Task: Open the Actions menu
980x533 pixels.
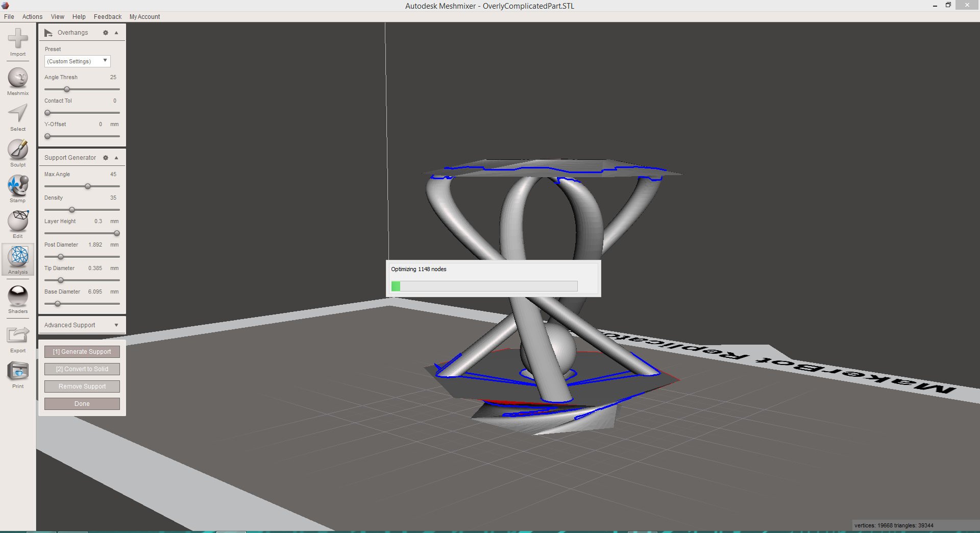Action: 32,17
